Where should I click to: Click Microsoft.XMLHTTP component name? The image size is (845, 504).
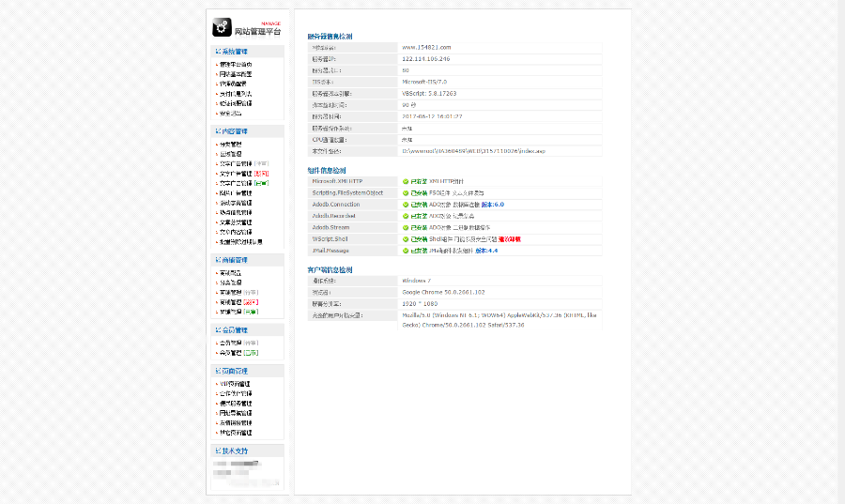click(x=337, y=181)
